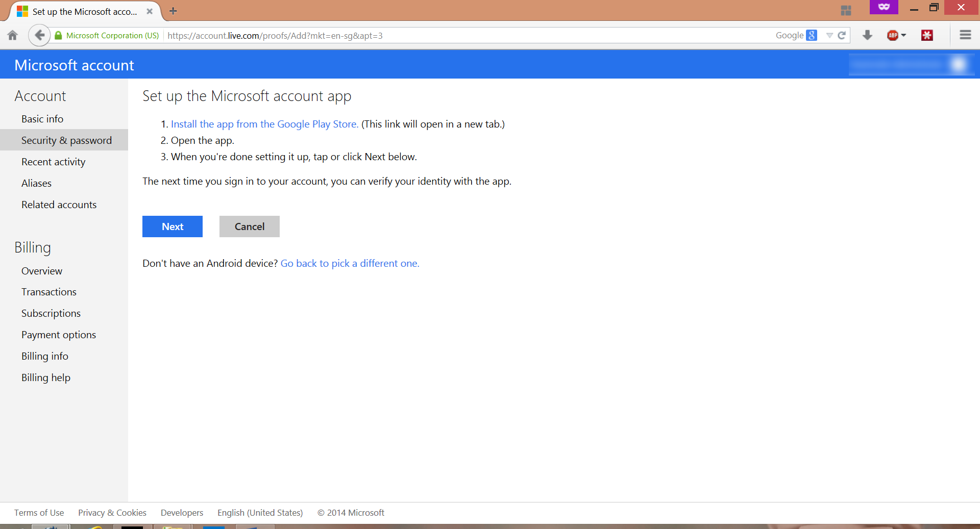Click the Account section heading
The image size is (980, 529).
(x=40, y=96)
